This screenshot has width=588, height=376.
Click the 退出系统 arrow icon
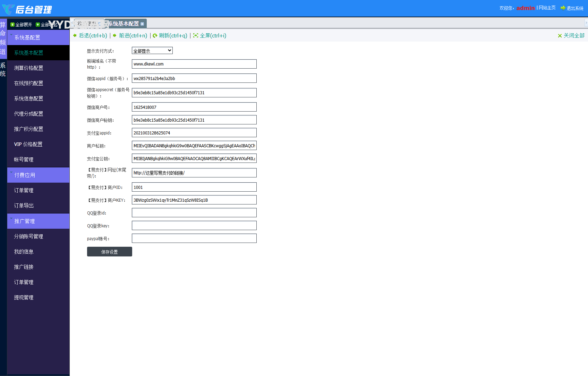[563, 8]
